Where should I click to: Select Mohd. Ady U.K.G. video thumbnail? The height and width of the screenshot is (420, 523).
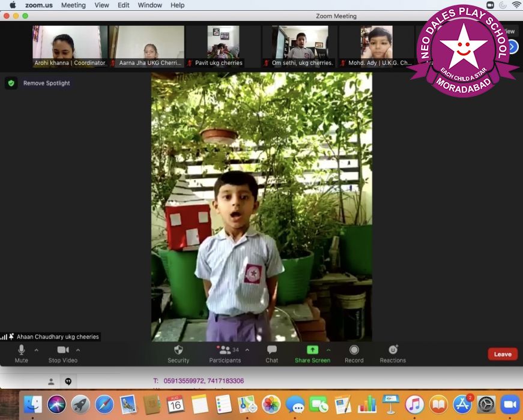376,46
